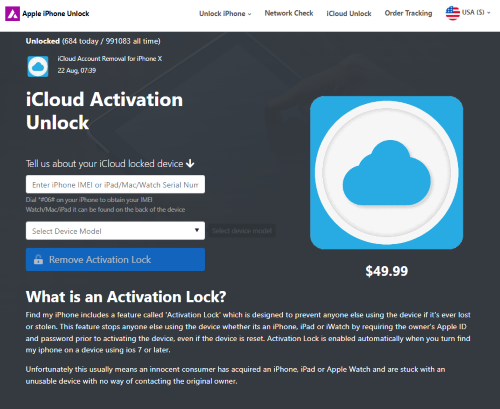Image resolution: width=500 pixels, height=409 pixels.
Task: Open iCloud Unlock menu item
Action: [x=349, y=14]
